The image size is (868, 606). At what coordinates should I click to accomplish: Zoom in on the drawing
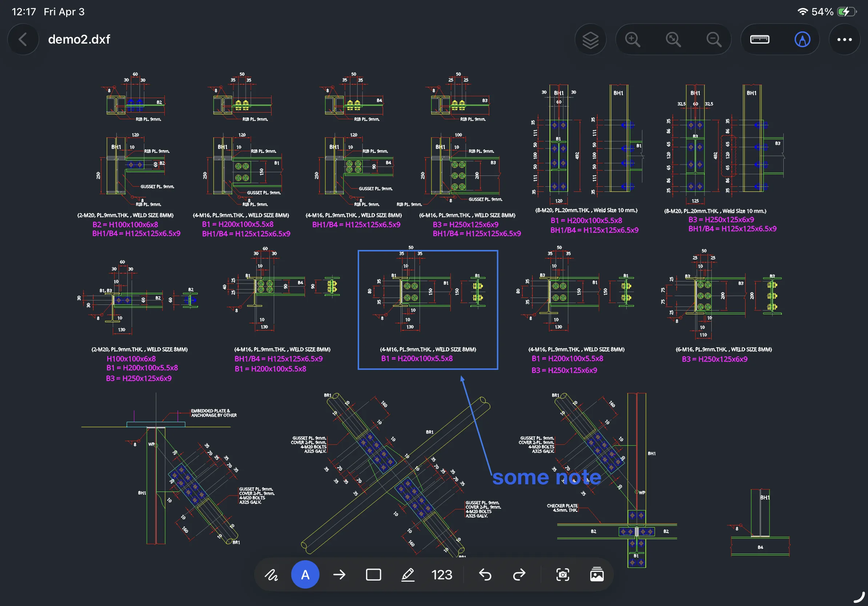coord(632,40)
